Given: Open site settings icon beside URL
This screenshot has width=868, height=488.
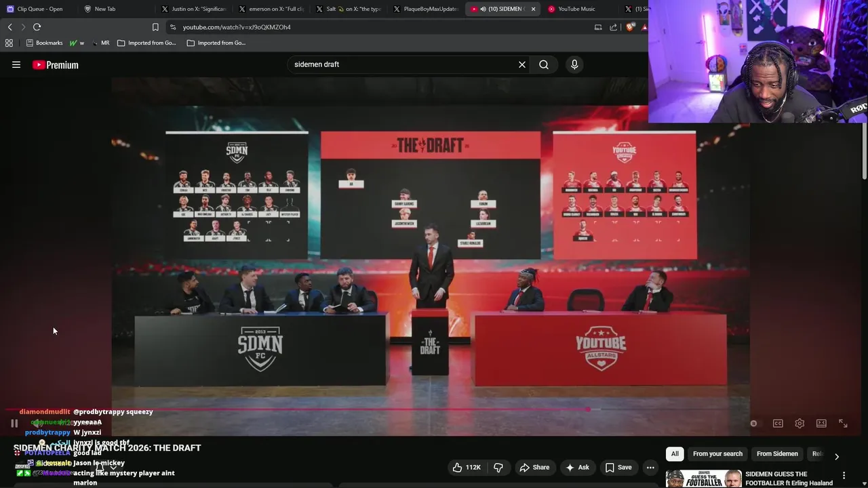Looking at the screenshot, I should 173,27.
